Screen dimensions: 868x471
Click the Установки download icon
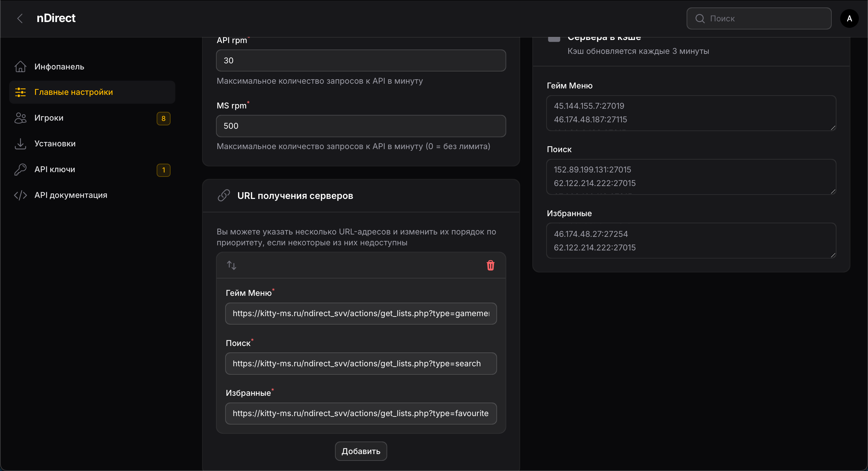point(20,144)
